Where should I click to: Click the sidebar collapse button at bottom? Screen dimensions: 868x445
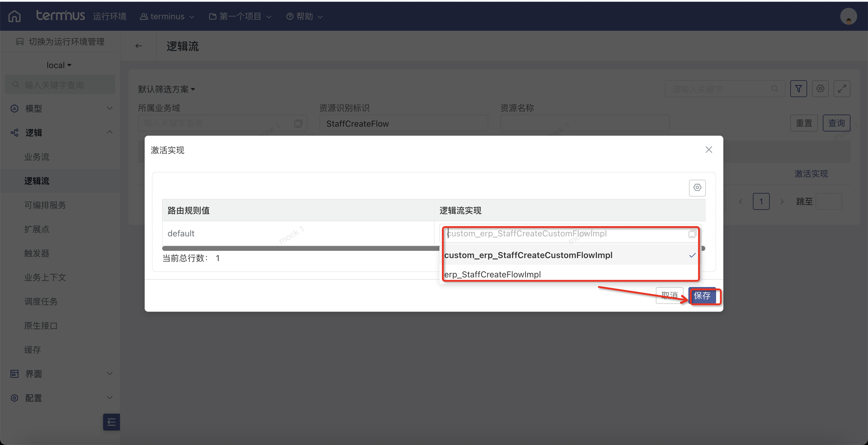click(x=111, y=422)
